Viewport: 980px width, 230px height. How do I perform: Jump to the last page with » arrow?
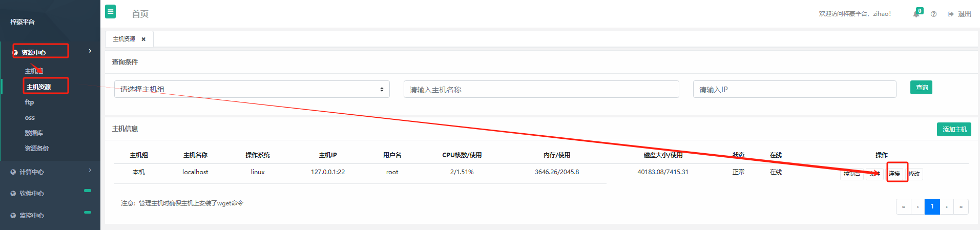click(961, 207)
